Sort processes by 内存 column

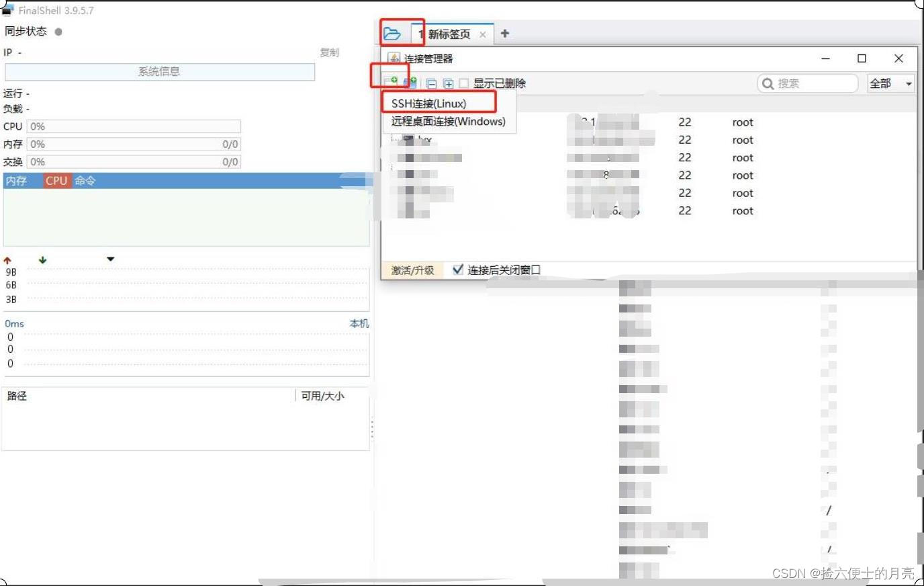point(16,181)
